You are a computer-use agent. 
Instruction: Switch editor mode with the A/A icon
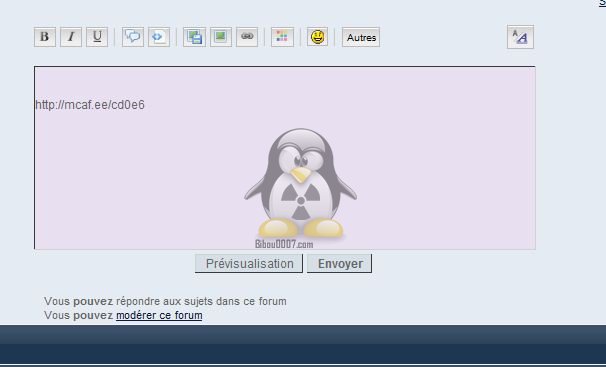521,37
